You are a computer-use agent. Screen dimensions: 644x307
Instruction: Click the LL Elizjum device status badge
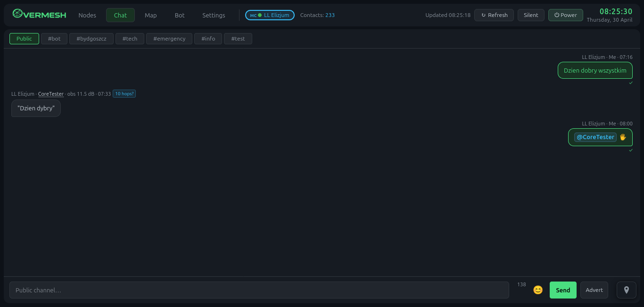pos(270,15)
